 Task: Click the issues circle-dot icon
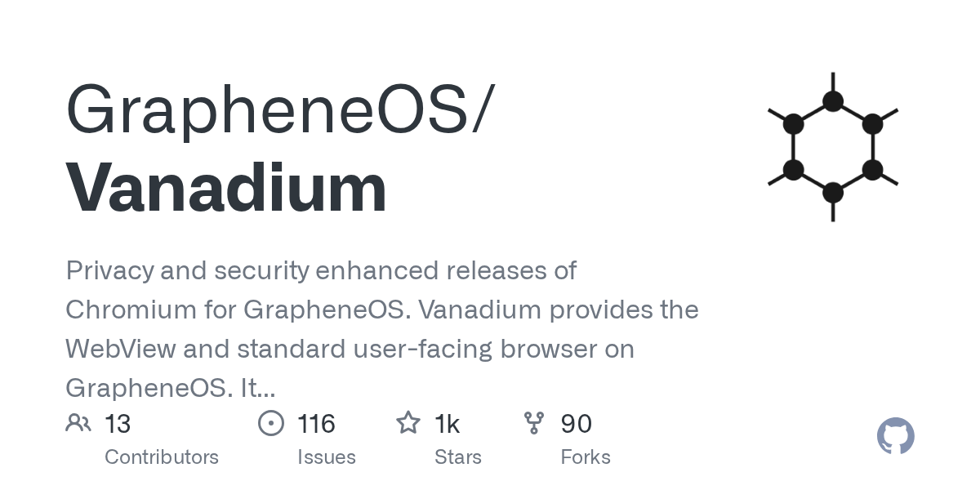271,423
